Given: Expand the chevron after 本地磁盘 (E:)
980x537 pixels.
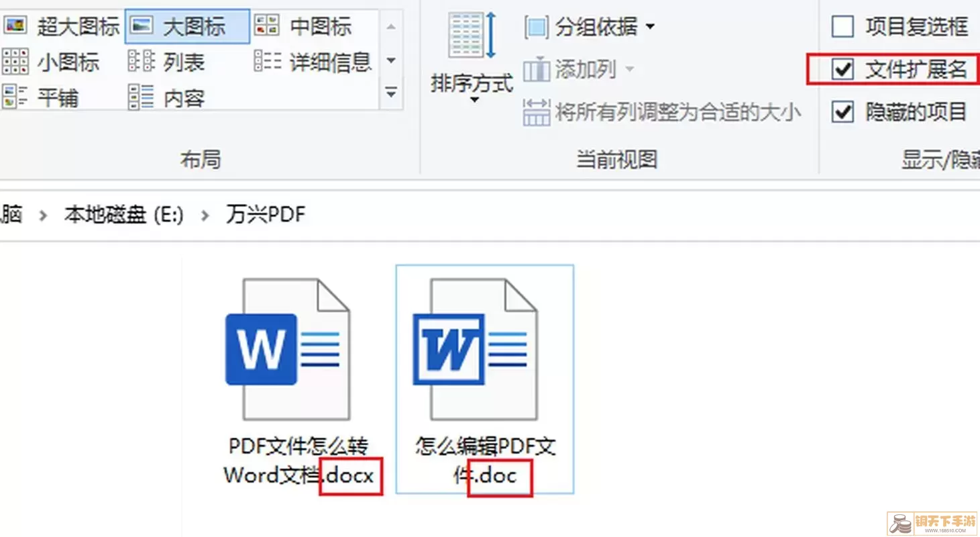Looking at the screenshot, I should point(205,215).
